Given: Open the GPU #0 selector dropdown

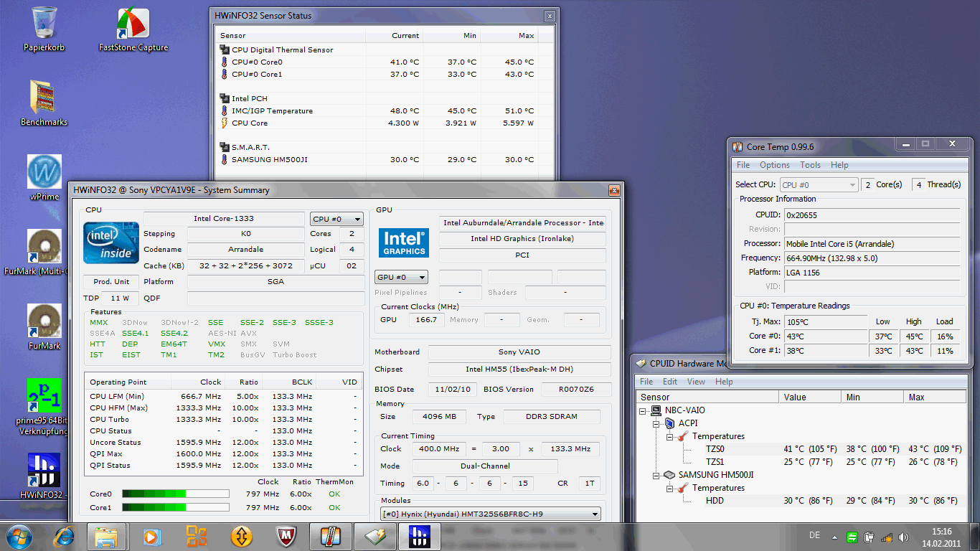Looking at the screenshot, I should 401,277.
